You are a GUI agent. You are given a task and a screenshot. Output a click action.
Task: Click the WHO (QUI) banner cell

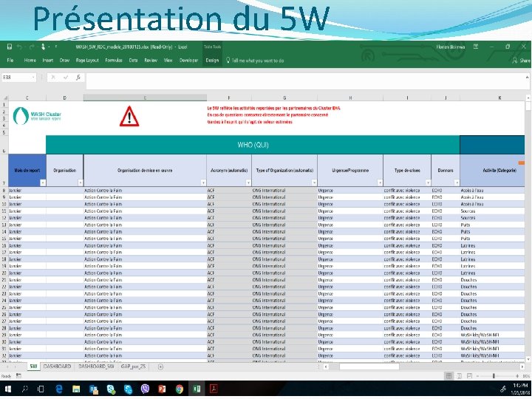point(253,145)
